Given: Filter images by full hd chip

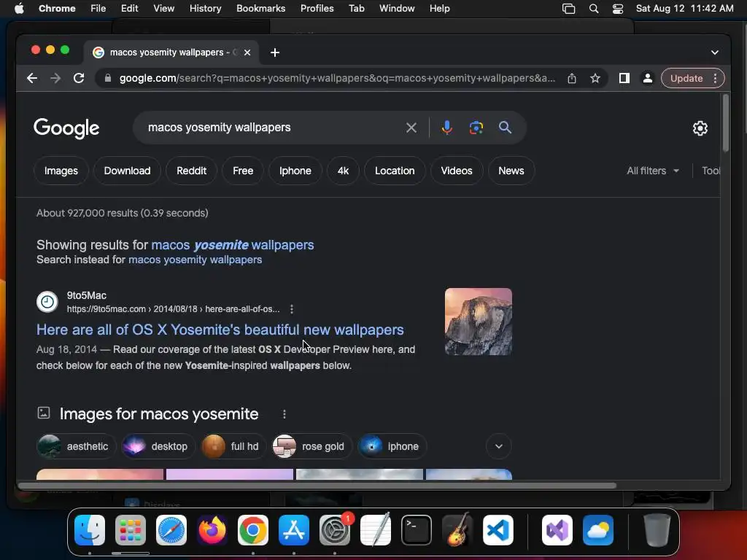Looking at the screenshot, I should (x=233, y=446).
